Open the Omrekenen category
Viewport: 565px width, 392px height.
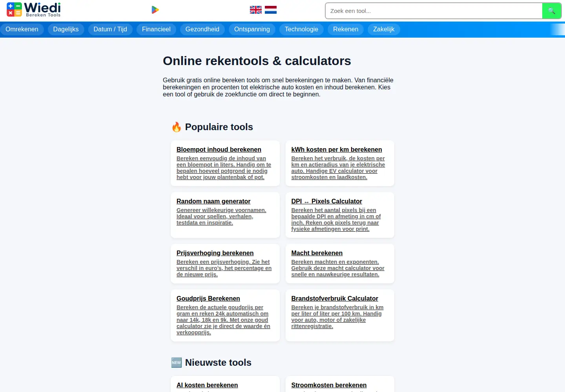click(x=22, y=29)
